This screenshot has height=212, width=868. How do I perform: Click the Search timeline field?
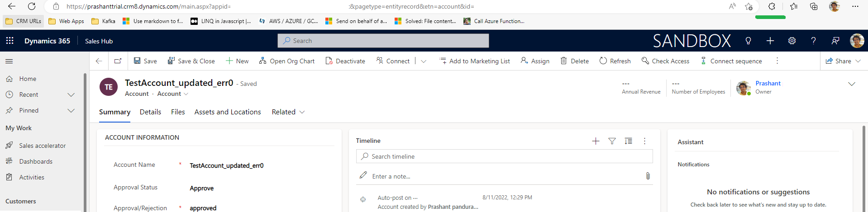click(504, 156)
